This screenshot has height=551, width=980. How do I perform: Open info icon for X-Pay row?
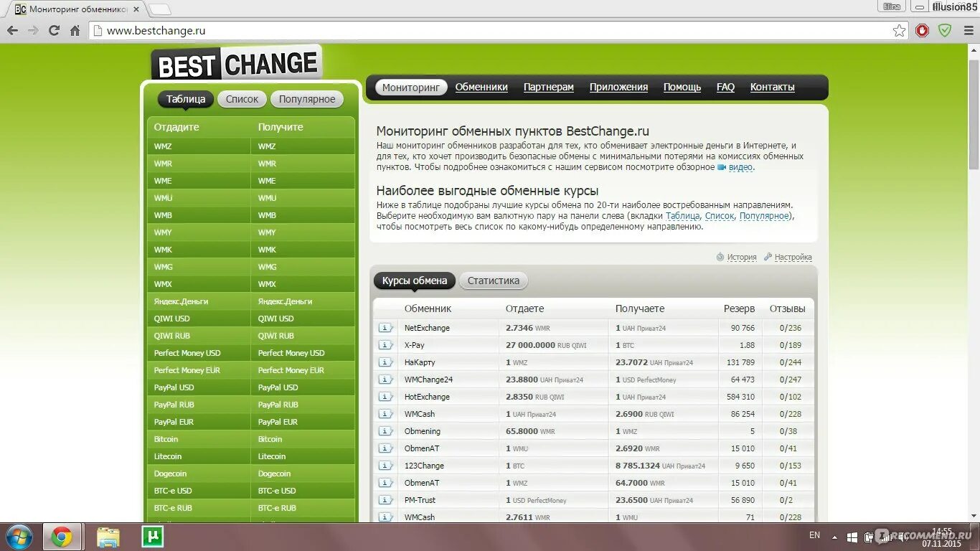[386, 345]
